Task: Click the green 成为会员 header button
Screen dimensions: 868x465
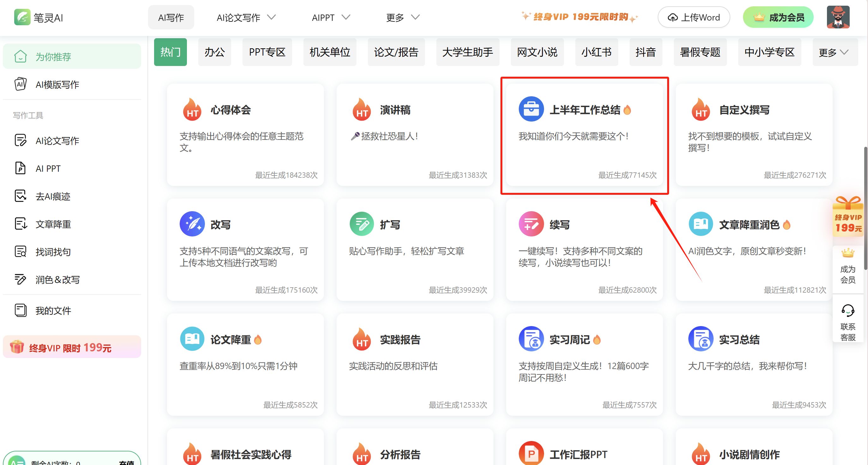Action: pyautogui.click(x=778, y=17)
